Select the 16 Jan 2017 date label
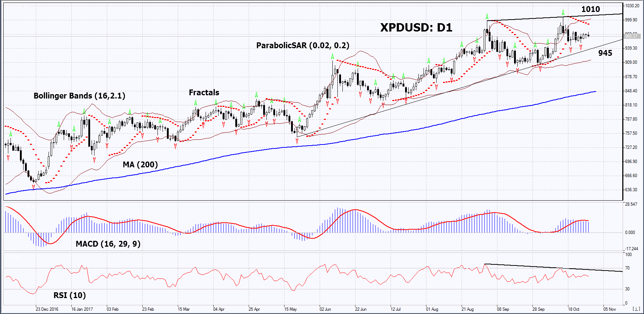 82,309
